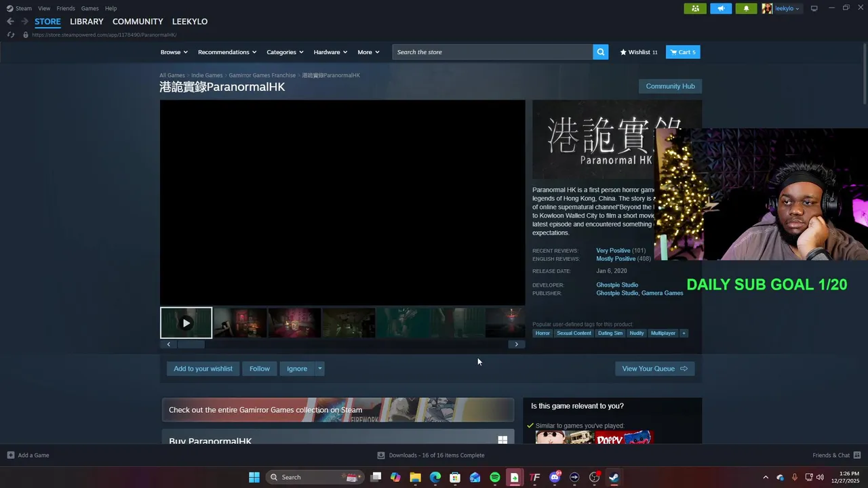
Task: Open Discord from the taskbar
Action: [x=555, y=477]
